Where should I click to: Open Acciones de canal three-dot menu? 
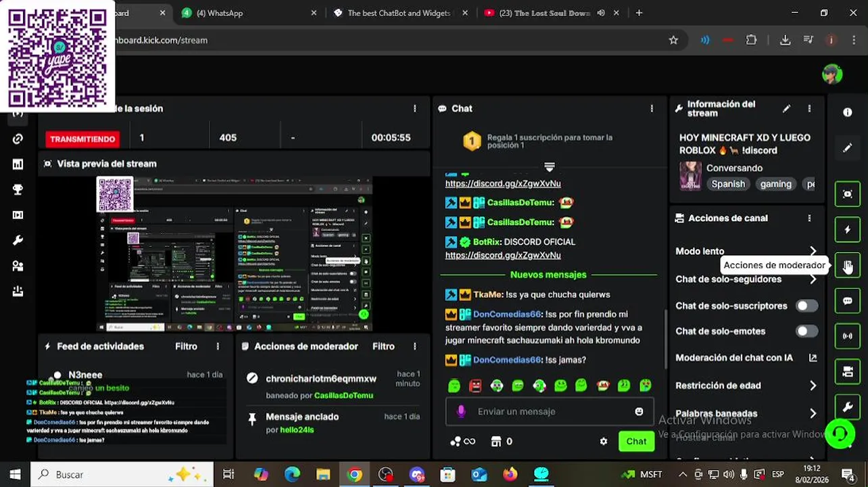tap(809, 218)
